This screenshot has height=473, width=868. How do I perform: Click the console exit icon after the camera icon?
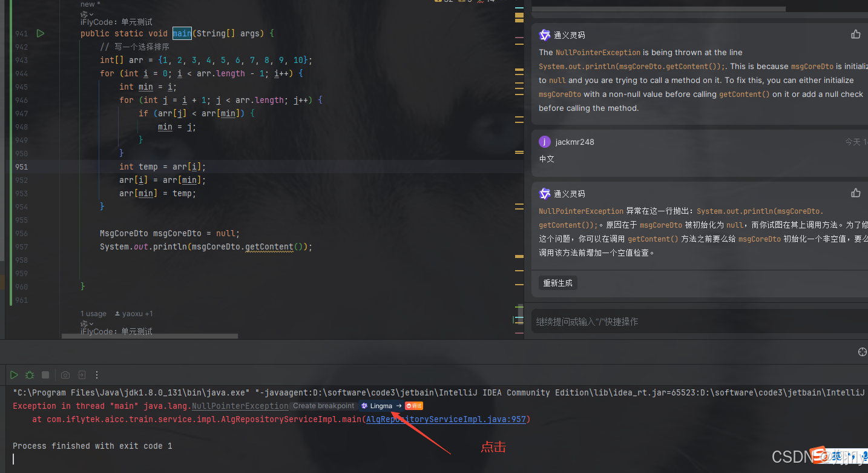click(82, 375)
